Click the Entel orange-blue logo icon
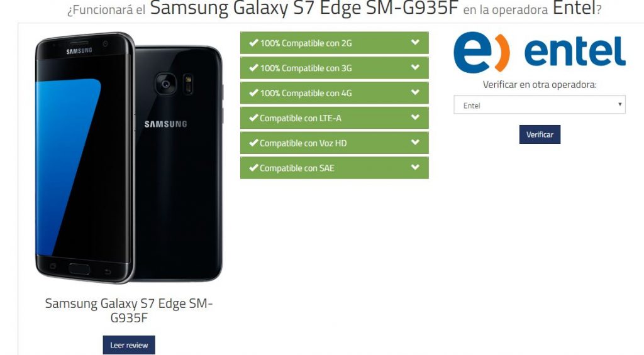644x355 pixels. 481,52
